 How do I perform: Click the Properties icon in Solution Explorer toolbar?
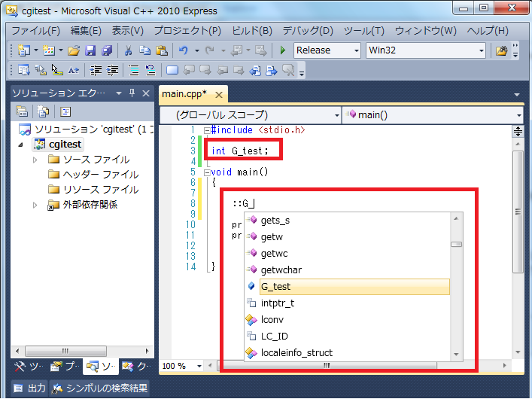[22, 111]
